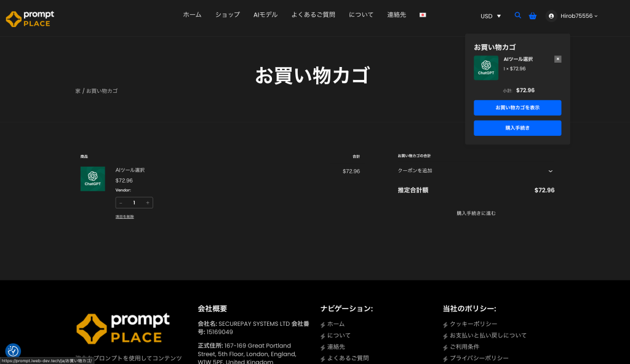Click the user account avatar icon
Viewport: 630px width, 364px height.
[551, 16]
